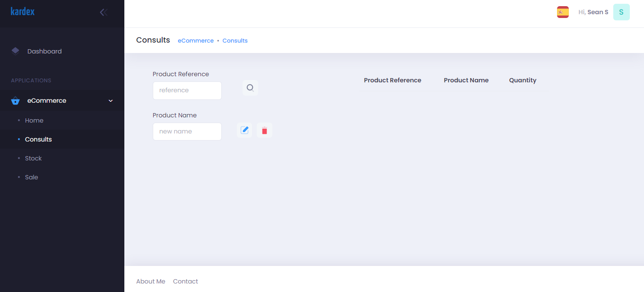
Task: Open the Contact footer link
Action: [185, 281]
